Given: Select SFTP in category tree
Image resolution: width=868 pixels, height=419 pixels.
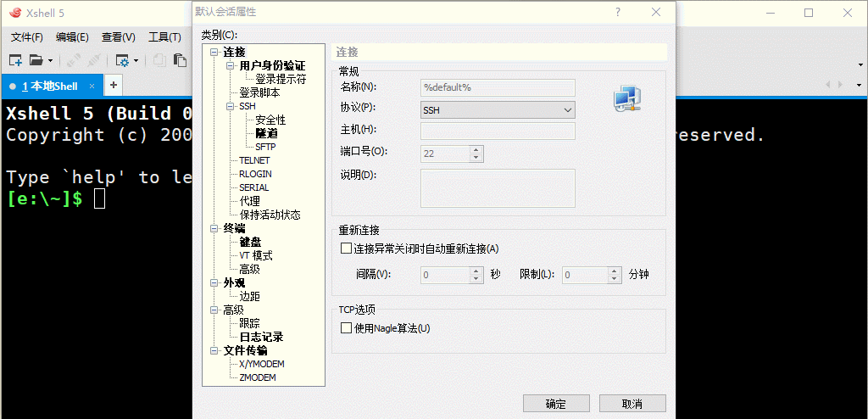Looking at the screenshot, I should pos(265,147).
